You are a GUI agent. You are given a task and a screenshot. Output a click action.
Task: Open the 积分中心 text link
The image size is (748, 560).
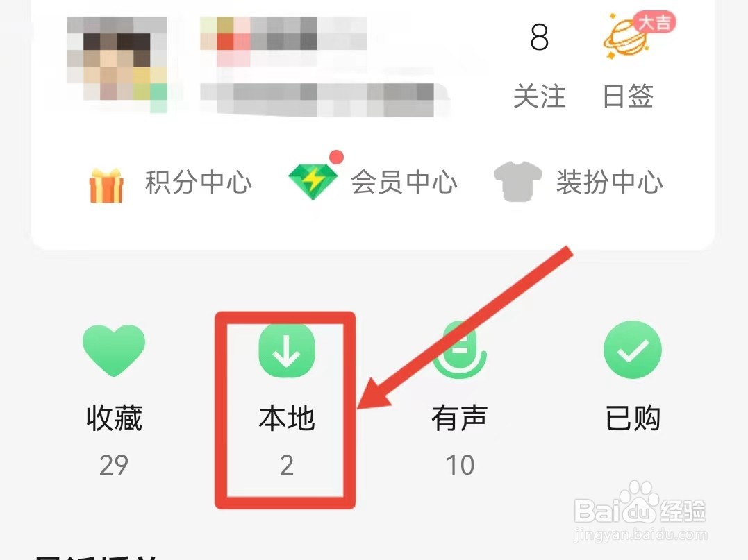click(199, 182)
